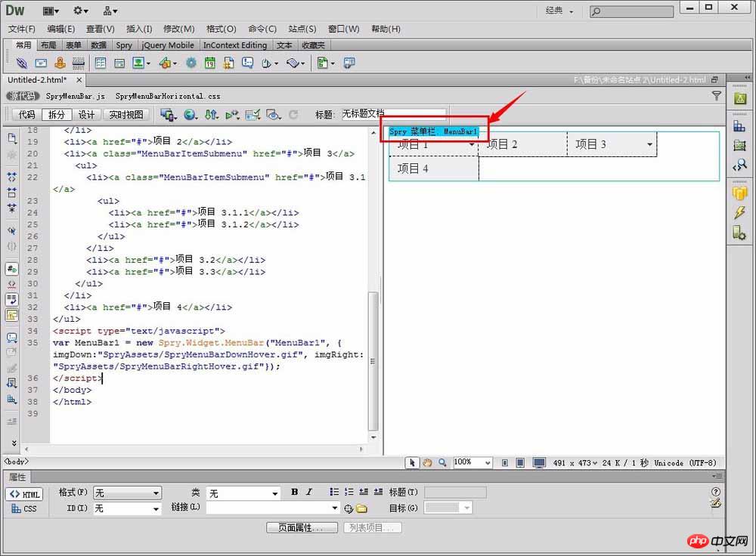Open the ID(I) dropdown
This screenshot has width=756, height=556.
[x=127, y=508]
